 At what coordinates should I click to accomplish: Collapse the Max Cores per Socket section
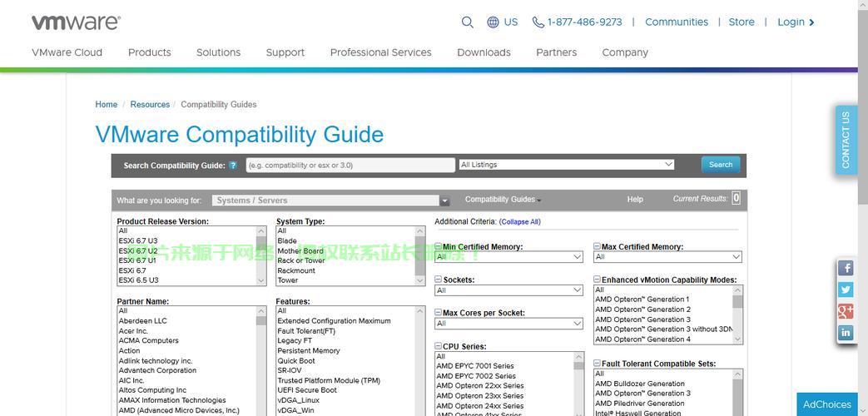[x=438, y=313]
